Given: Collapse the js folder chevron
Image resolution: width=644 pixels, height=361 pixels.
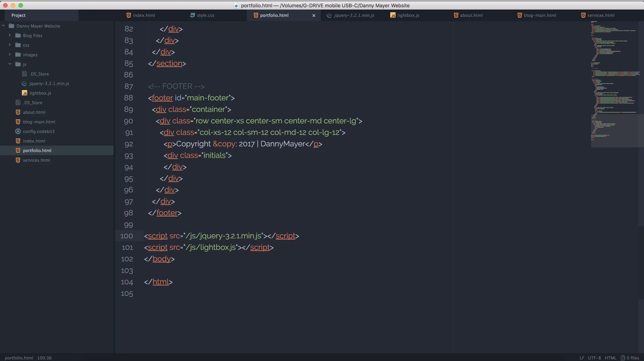Looking at the screenshot, I should tap(10, 64).
